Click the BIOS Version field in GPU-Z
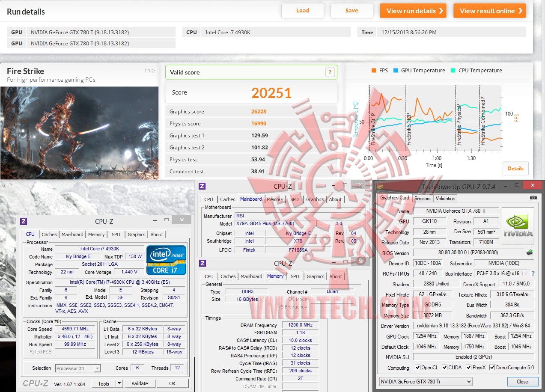The width and height of the screenshot is (545, 392). (468, 252)
